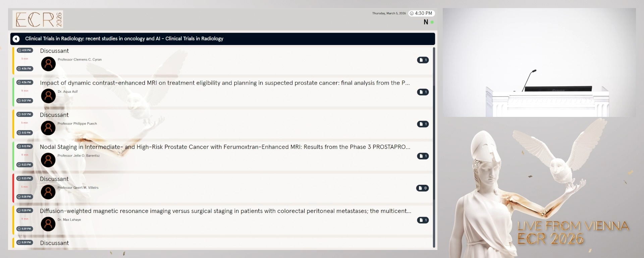Open document badge for Professor Clemens C. Cyran
The width and height of the screenshot is (644, 258).
click(423, 60)
